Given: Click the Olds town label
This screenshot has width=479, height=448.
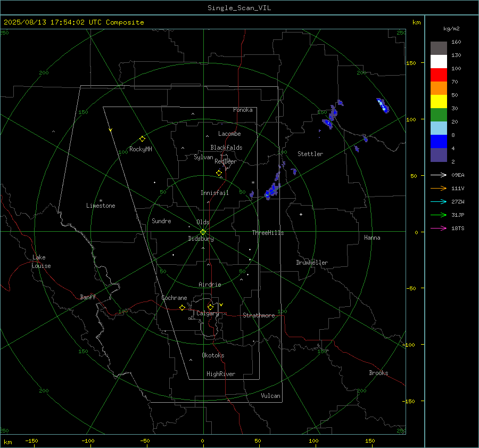Looking at the screenshot, I should (x=203, y=222).
